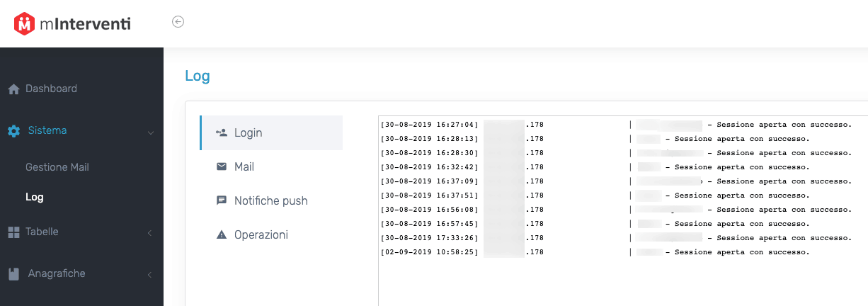Expand the Tabelle menu chevron
This screenshot has width=868, height=306.
tap(150, 232)
